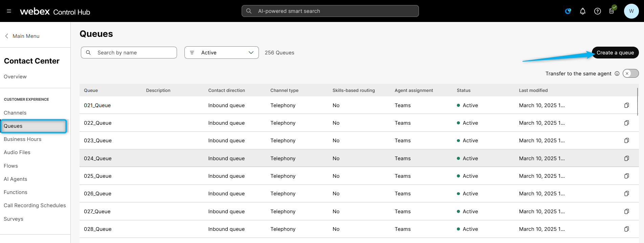The image size is (644, 243).
Task: Copy the 021_Queue row using copy icon
Action: pyautogui.click(x=626, y=105)
